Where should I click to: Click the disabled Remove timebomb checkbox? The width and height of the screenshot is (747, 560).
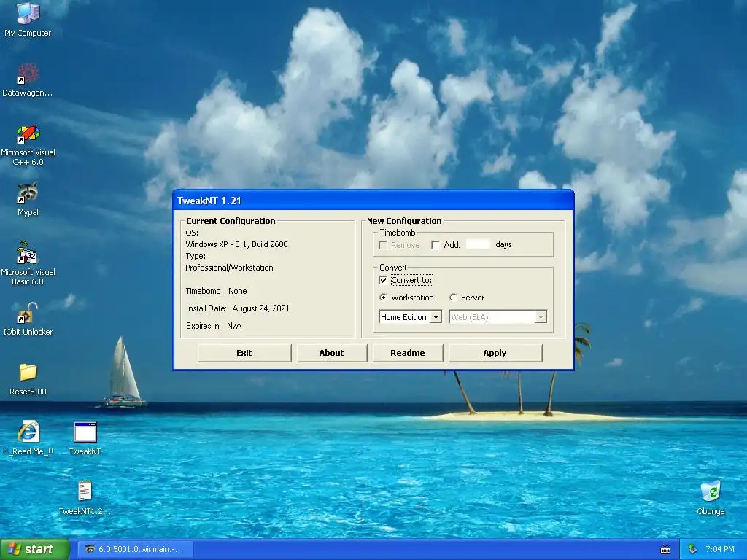tap(383, 245)
